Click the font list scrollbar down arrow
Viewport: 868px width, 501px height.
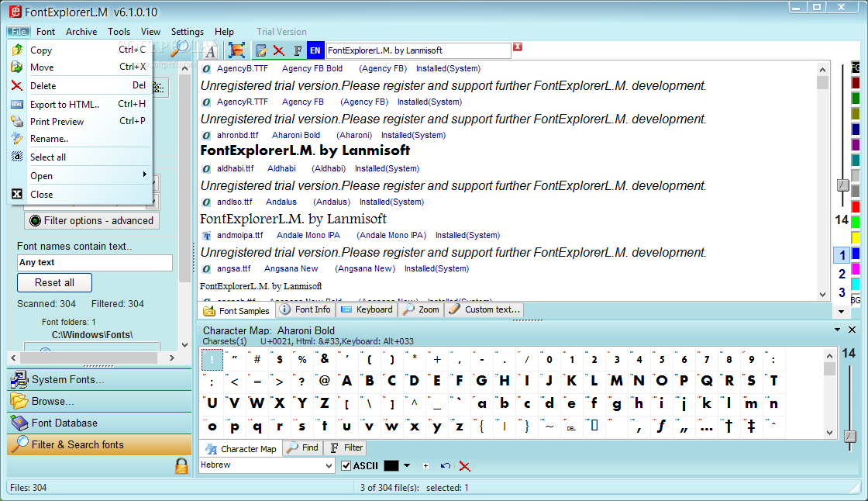point(822,294)
